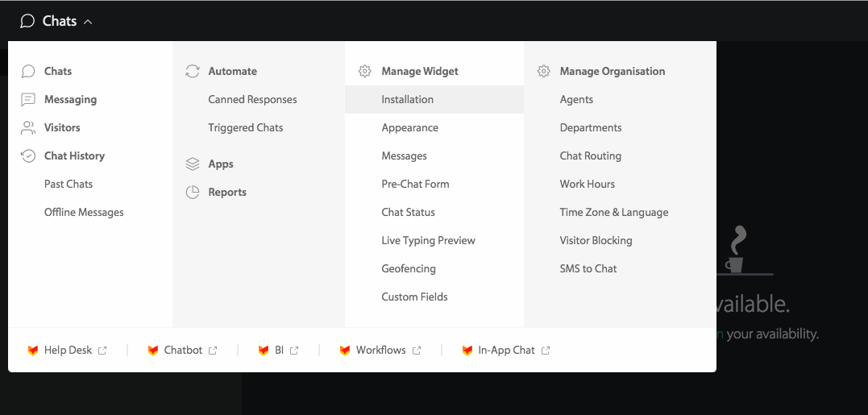Click the Reports pie chart icon
This screenshot has height=415, width=868.
coord(192,193)
